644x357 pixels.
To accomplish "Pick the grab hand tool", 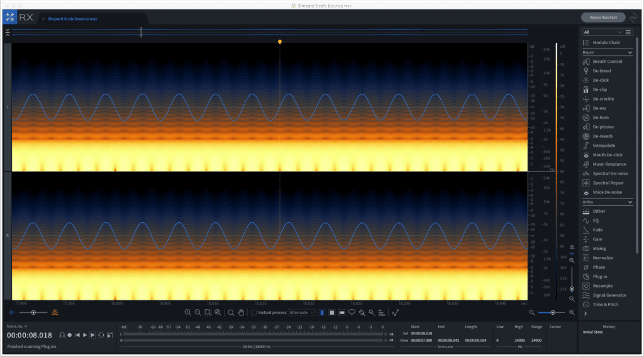I will pos(240,312).
